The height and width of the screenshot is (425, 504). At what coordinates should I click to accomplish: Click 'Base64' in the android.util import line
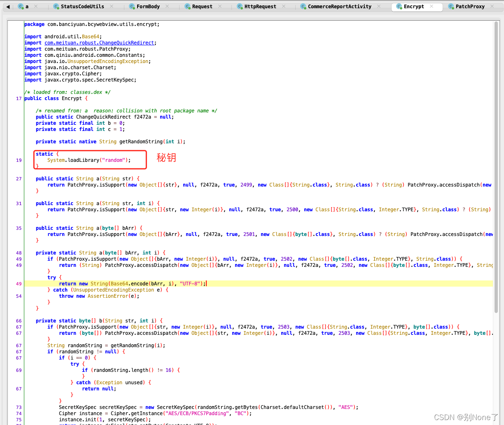click(x=91, y=37)
